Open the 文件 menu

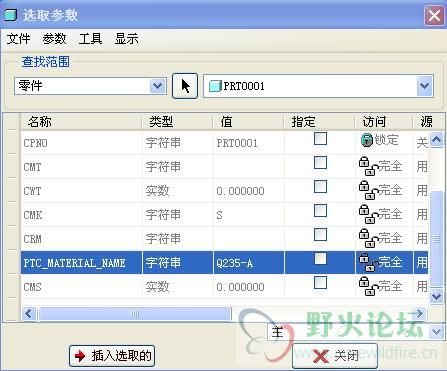click(x=18, y=39)
